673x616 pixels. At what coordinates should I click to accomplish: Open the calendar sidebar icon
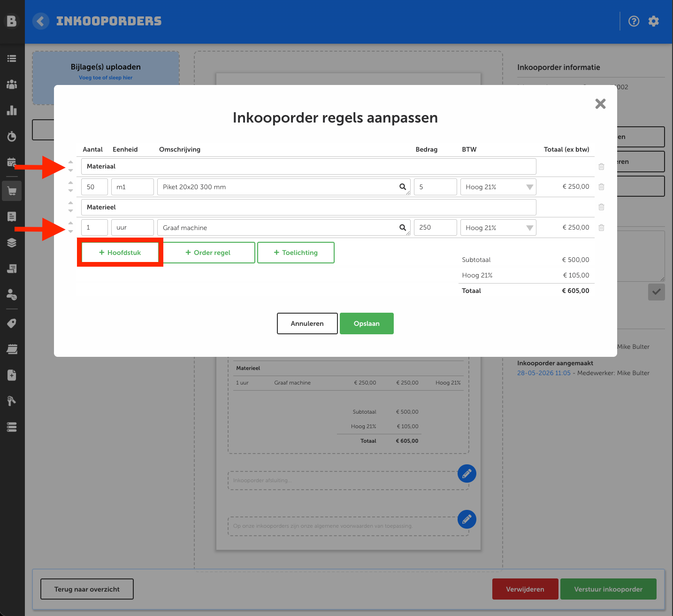click(12, 162)
